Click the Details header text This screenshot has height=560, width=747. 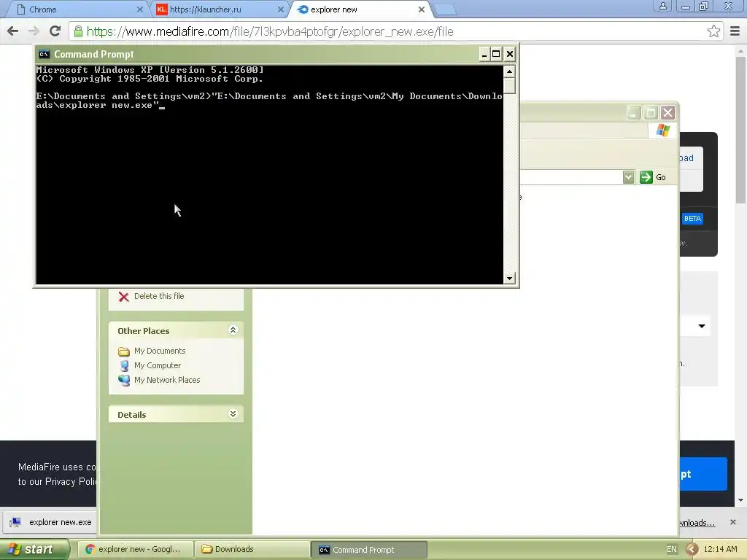coord(132,415)
